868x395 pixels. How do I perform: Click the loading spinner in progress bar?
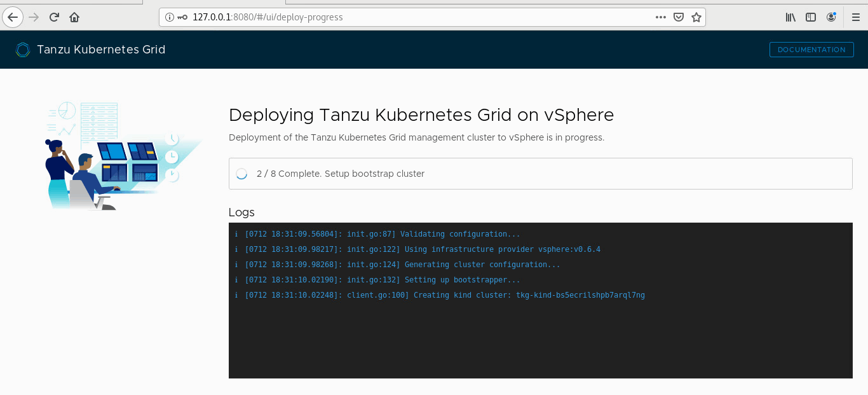(x=241, y=174)
